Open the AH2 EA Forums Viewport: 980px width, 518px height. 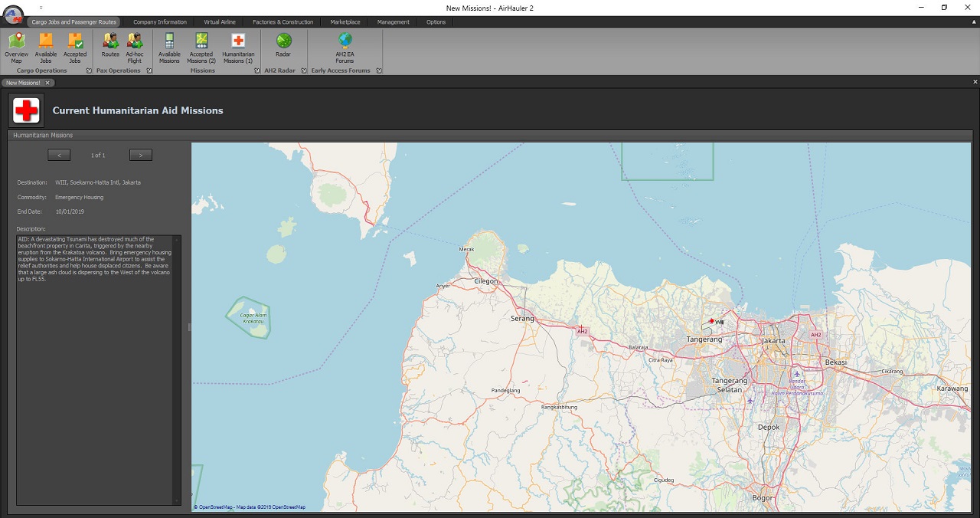344,50
